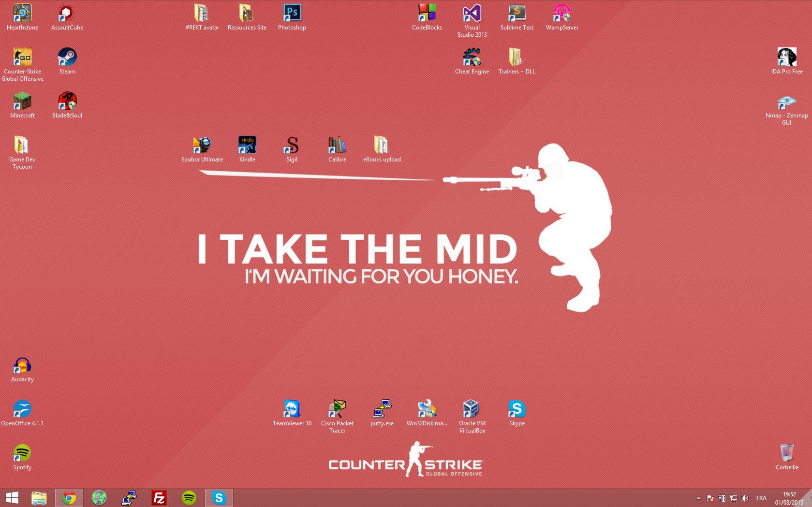Screen dimensions: 812x507
Task: Click the Show desktop strip after the clock
Action: (810, 498)
